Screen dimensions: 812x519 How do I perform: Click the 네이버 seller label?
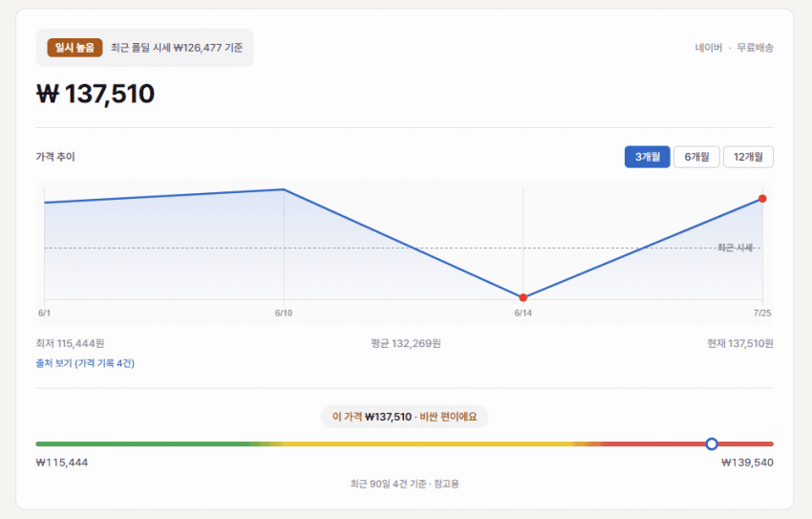click(x=709, y=48)
